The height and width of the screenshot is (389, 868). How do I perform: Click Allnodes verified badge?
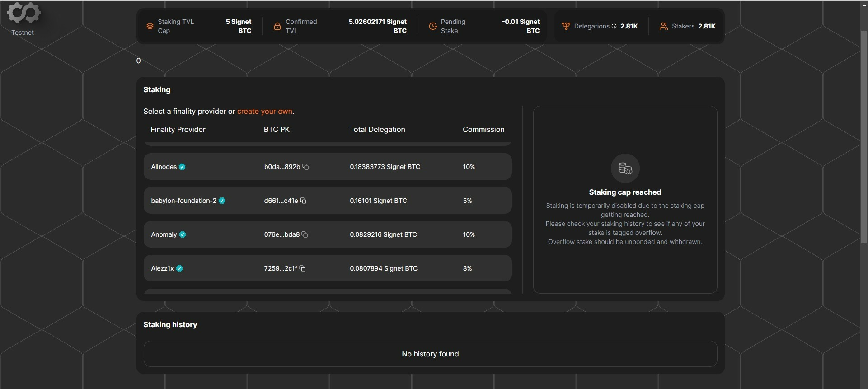(x=182, y=167)
